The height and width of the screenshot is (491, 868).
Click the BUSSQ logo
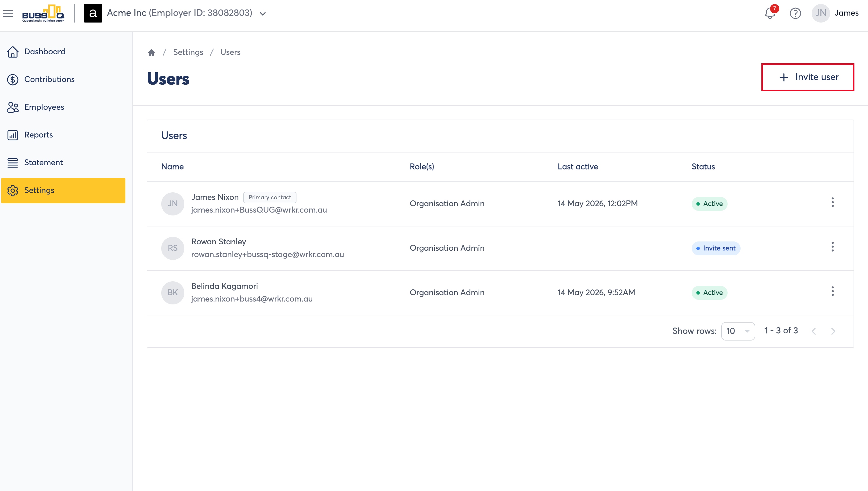click(43, 14)
